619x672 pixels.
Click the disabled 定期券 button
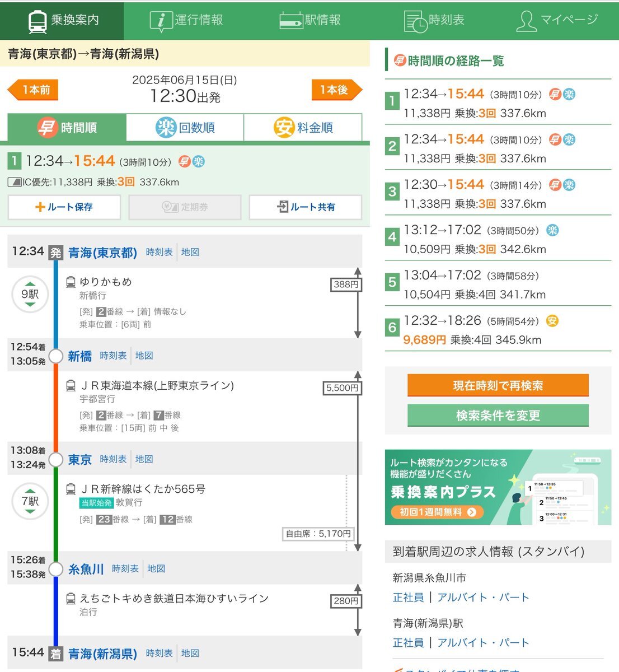pyautogui.click(x=185, y=207)
